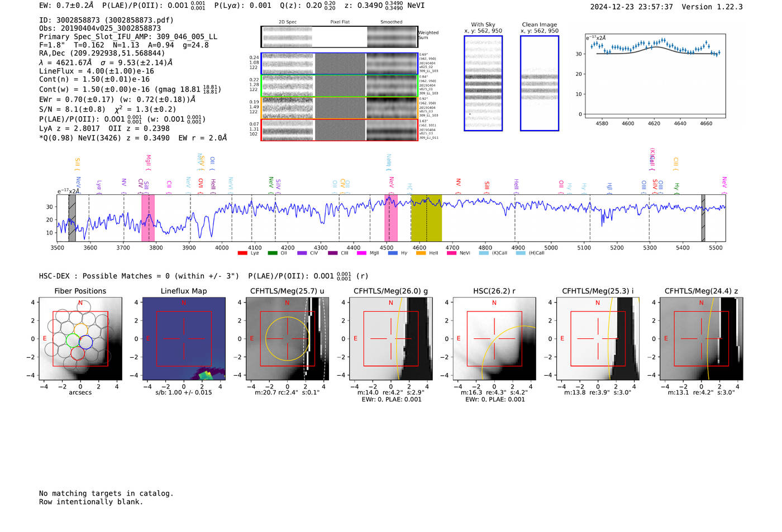Click the s/b: 1.00 +/- 0.015 caption
This screenshot has width=782, height=532.
(184, 392)
